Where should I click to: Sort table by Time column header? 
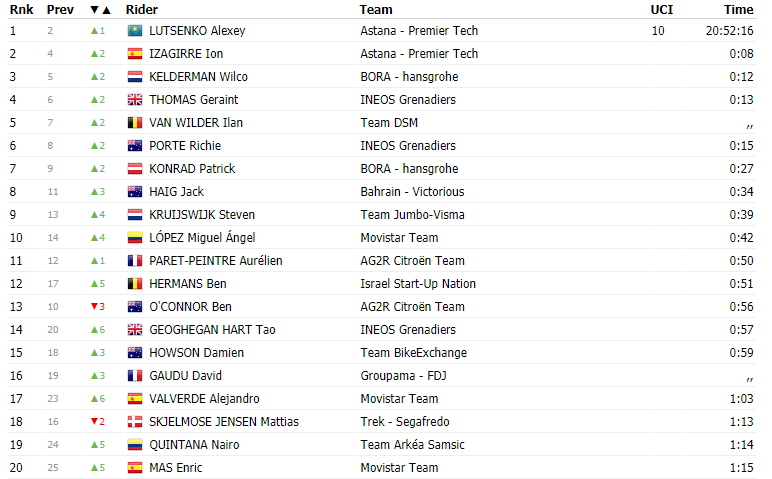[x=738, y=9]
